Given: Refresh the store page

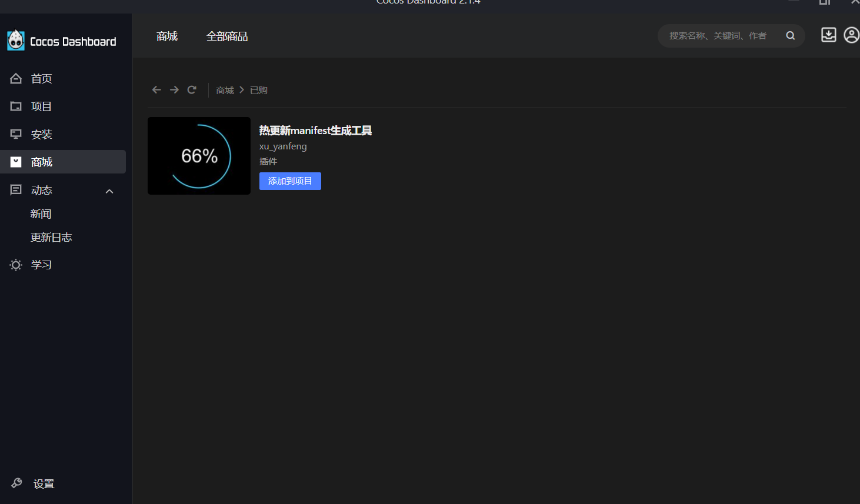Looking at the screenshot, I should (192, 90).
